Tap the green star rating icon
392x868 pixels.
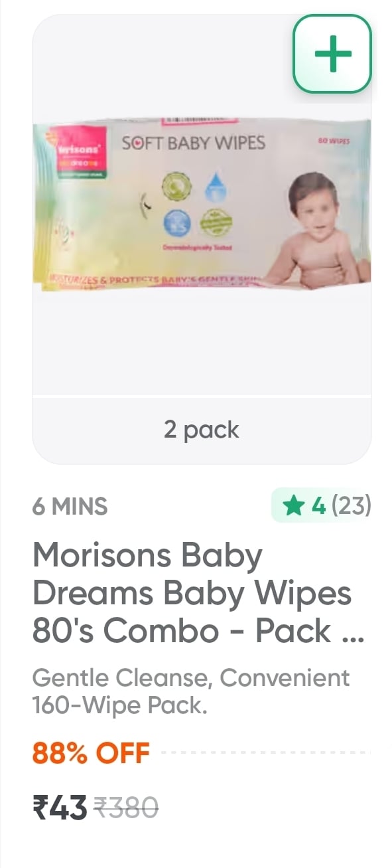(293, 507)
